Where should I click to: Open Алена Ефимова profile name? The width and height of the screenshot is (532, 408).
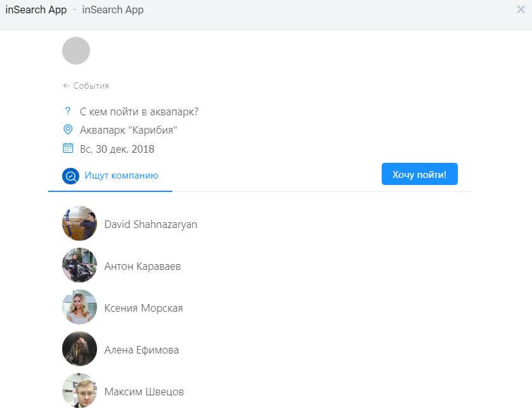coord(141,350)
